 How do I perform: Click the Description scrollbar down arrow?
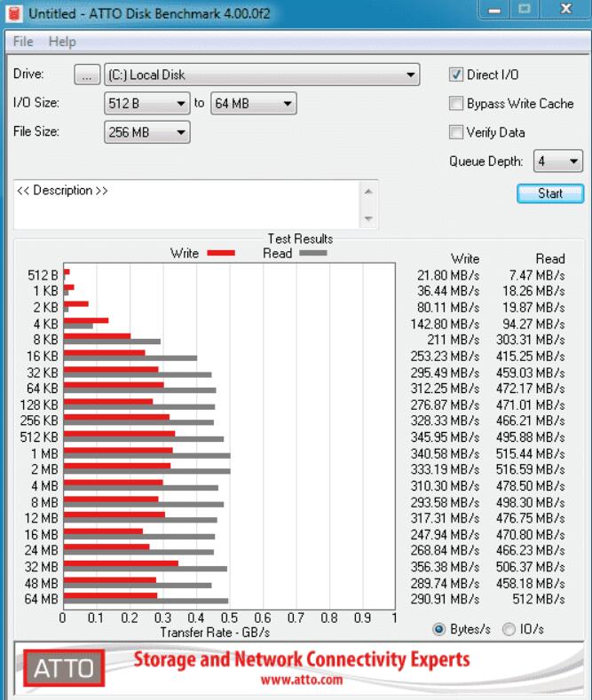[x=368, y=218]
